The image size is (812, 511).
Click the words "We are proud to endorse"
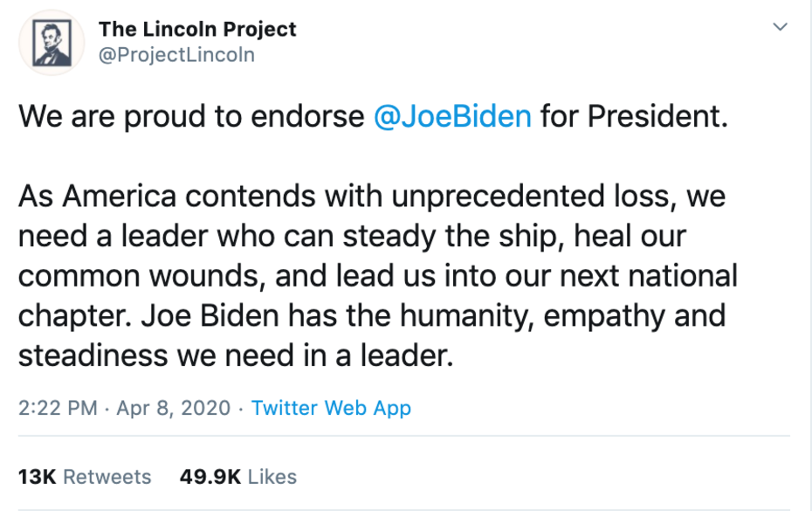coord(191,117)
